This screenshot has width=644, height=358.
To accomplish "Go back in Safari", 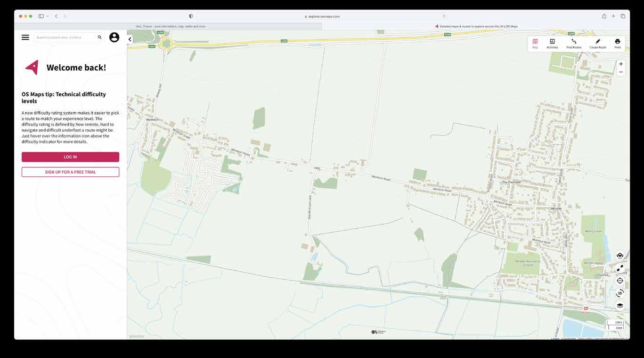I will click(x=56, y=16).
